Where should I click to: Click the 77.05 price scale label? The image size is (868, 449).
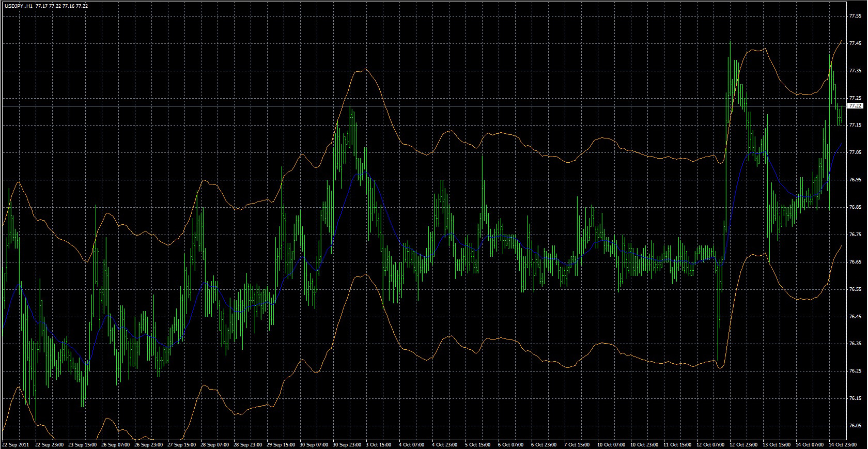(x=855, y=152)
